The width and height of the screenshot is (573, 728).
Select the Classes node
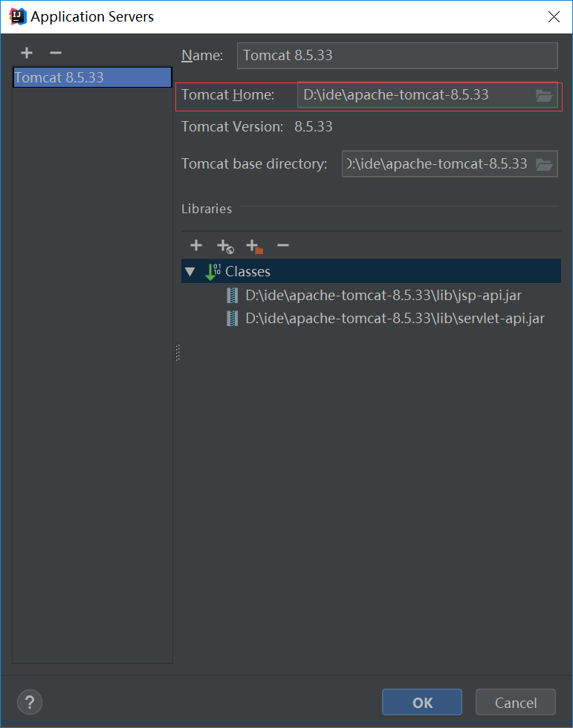(x=371, y=271)
